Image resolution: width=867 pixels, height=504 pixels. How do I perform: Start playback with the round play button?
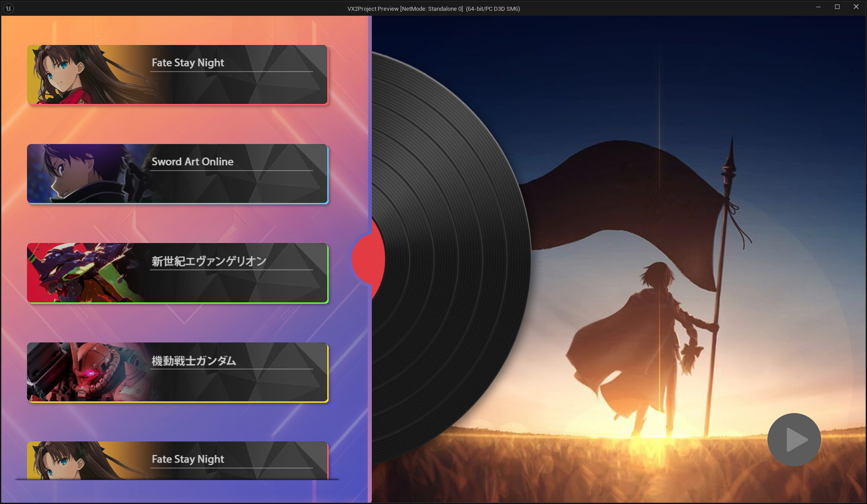pos(794,440)
